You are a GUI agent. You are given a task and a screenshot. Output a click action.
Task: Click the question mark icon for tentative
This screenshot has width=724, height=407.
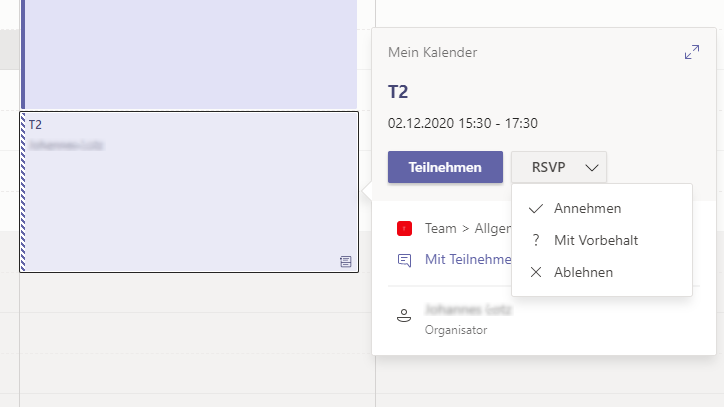coord(536,240)
